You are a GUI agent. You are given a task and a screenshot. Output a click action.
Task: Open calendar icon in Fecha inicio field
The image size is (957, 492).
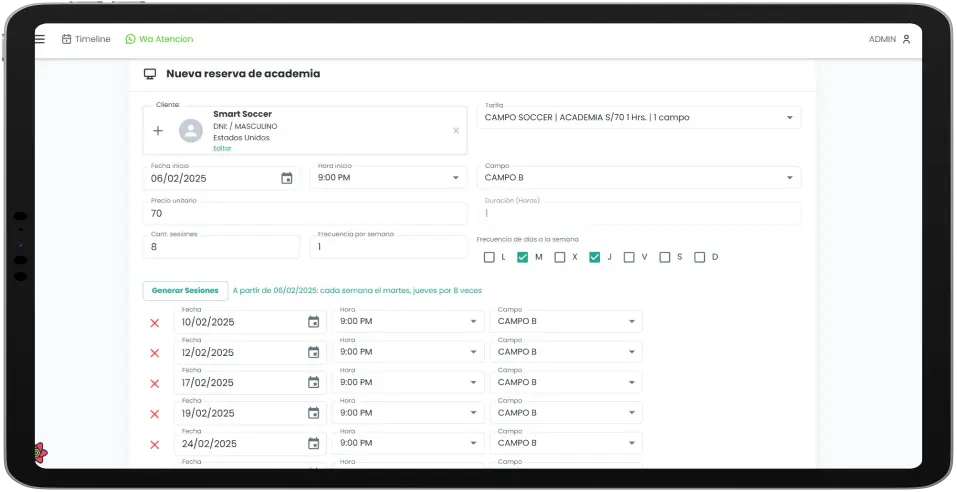click(287, 178)
